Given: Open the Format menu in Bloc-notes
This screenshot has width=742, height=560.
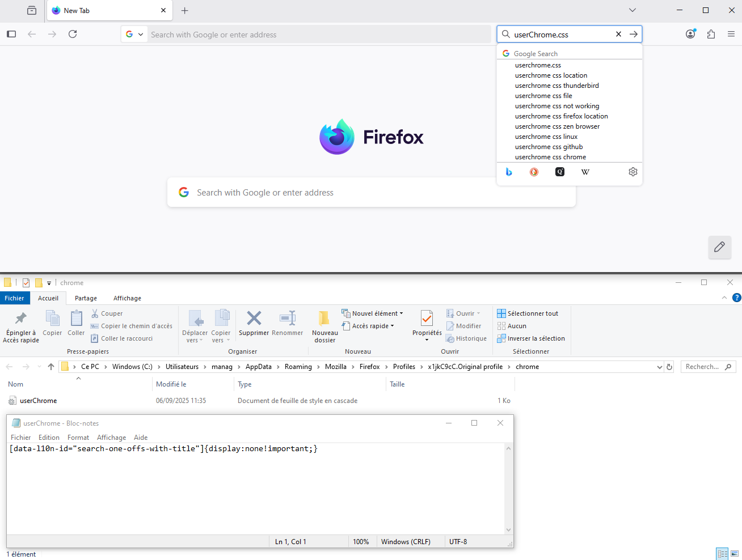Looking at the screenshot, I should click(x=78, y=438).
